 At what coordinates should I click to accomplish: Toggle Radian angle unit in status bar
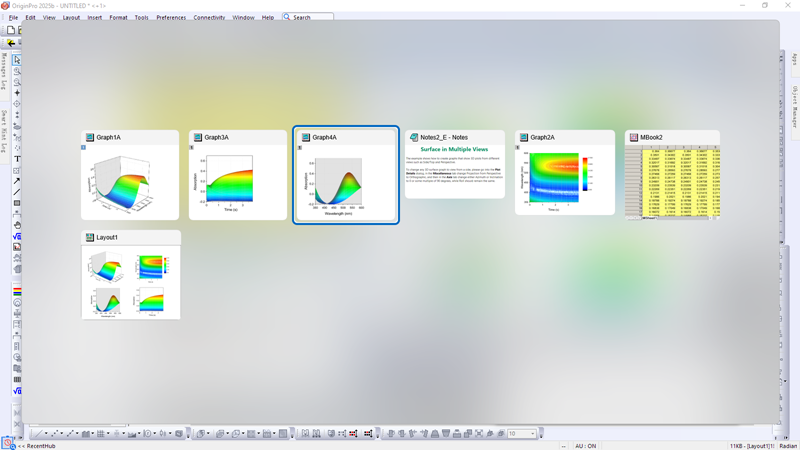click(x=788, y=446)
